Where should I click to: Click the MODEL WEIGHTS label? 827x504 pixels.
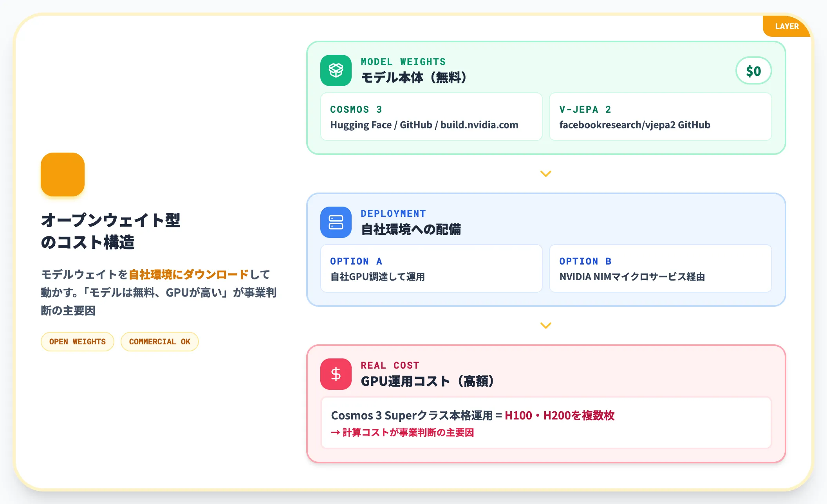pos(403,62)
